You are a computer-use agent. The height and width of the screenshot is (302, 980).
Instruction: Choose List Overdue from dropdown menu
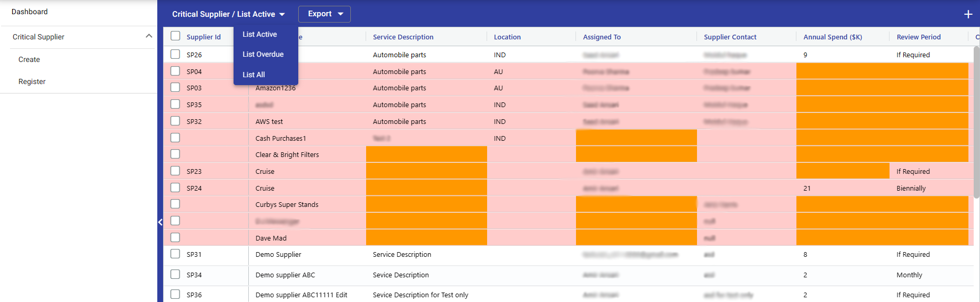coord(263,54)
